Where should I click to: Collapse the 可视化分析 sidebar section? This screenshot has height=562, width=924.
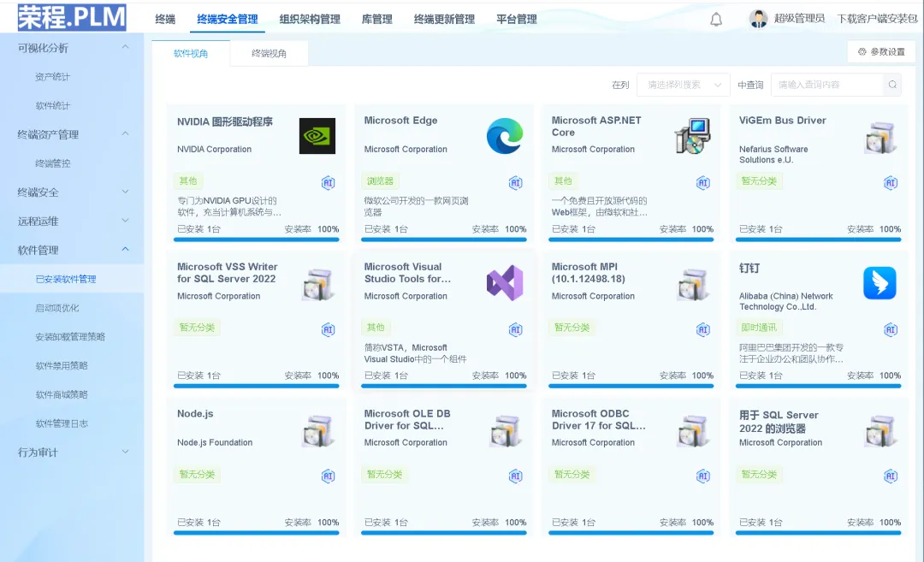click(125, 47)
